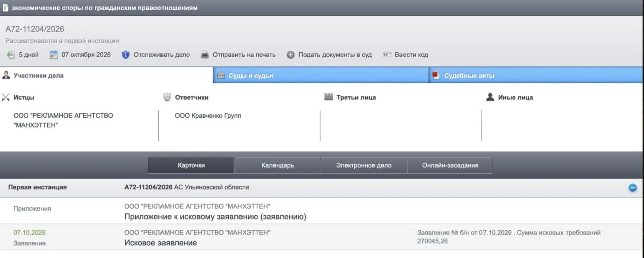Click defendant ООО Кравченко Групп
The width and height of the screenshot is (644, 258).
point(208,116)
